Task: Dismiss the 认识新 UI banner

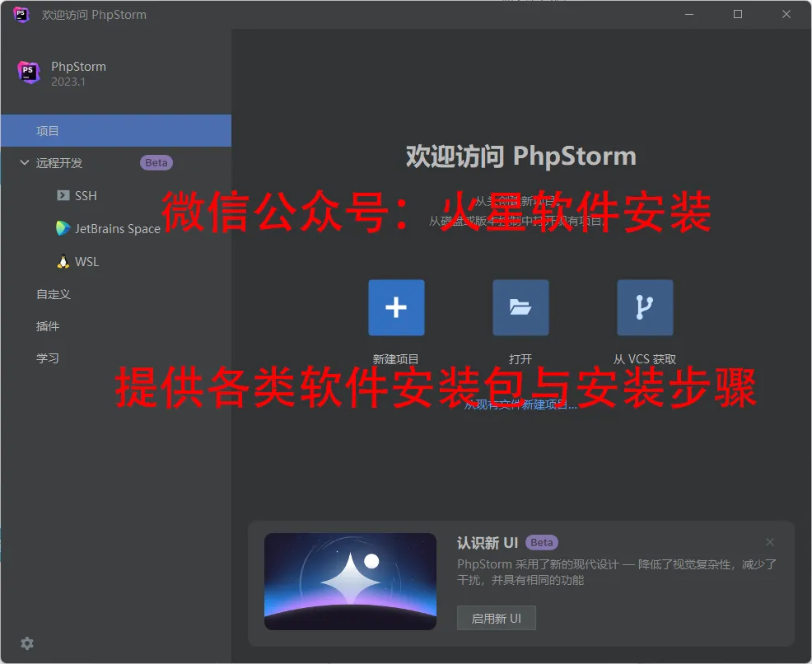Action: (x=770, y=542)
